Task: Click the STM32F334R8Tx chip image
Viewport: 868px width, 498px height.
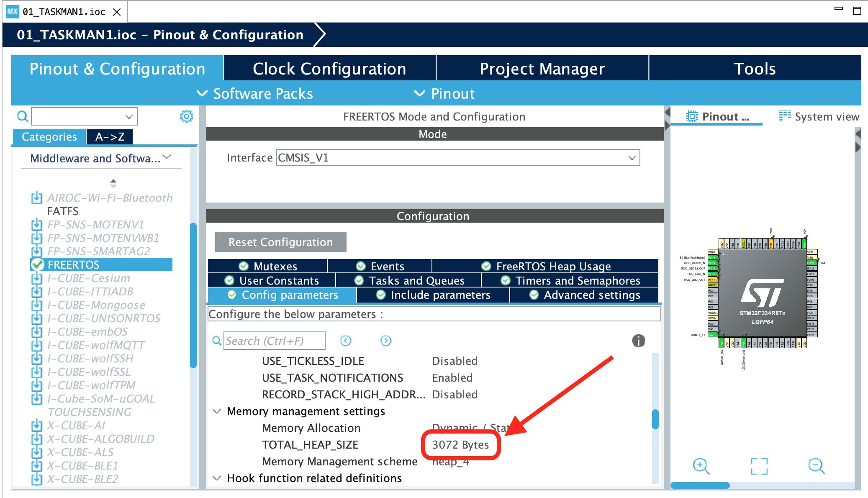Action: (x=763, y=293)
